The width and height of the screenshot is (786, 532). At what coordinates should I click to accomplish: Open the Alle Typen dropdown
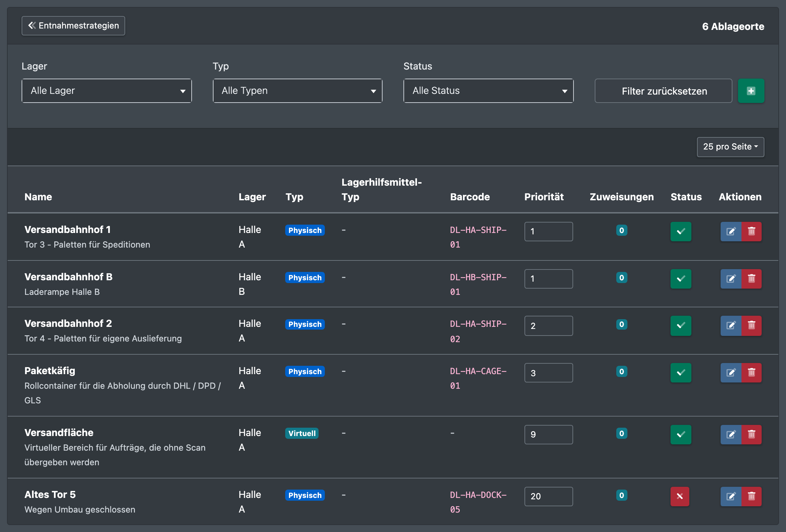click(x=298, y=91)
